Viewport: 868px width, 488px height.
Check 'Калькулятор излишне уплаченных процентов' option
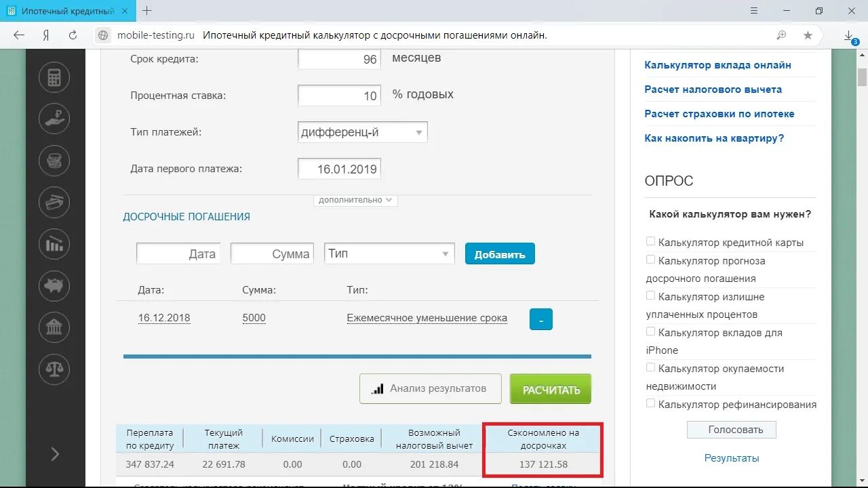point(650,296)
